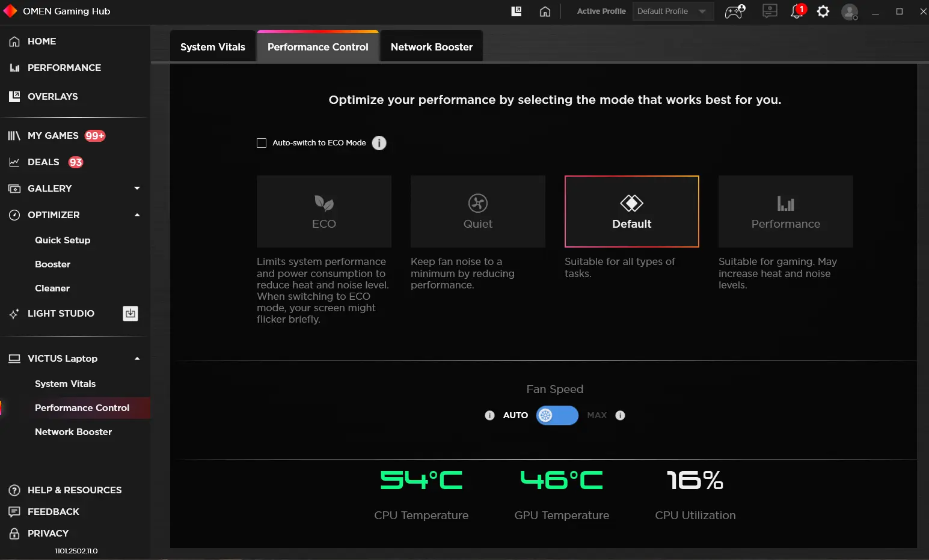This screenshot has height=560, width=929.
Task: Select the Quiet performance mode
Action: click(478, 212)
